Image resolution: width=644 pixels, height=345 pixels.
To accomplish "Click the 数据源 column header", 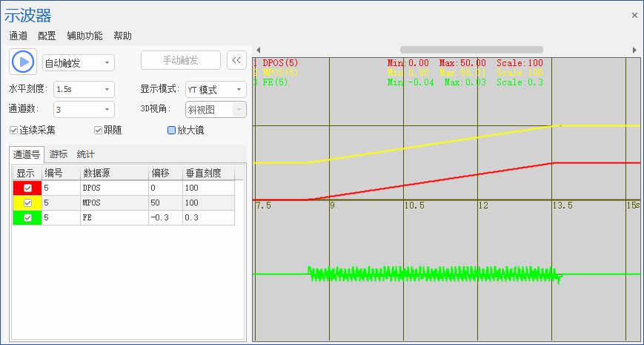I will click(x=114, y=173).
